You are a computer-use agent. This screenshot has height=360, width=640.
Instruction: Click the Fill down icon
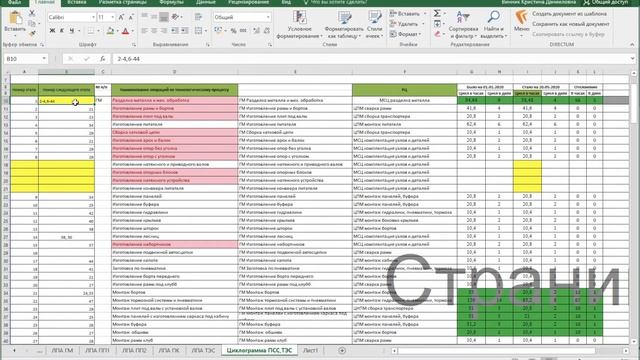click(437, 24)
